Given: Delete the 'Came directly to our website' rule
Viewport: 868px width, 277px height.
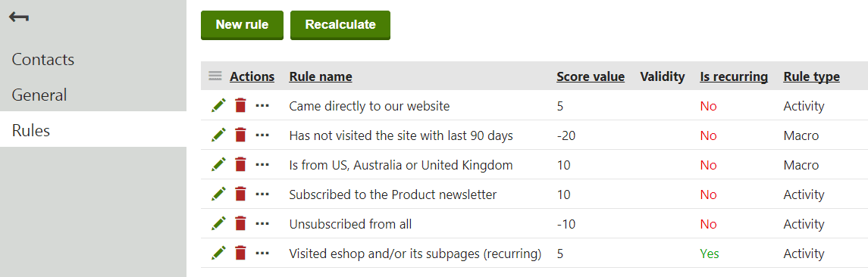Looking at the screenshot, I should click(240, 106).
